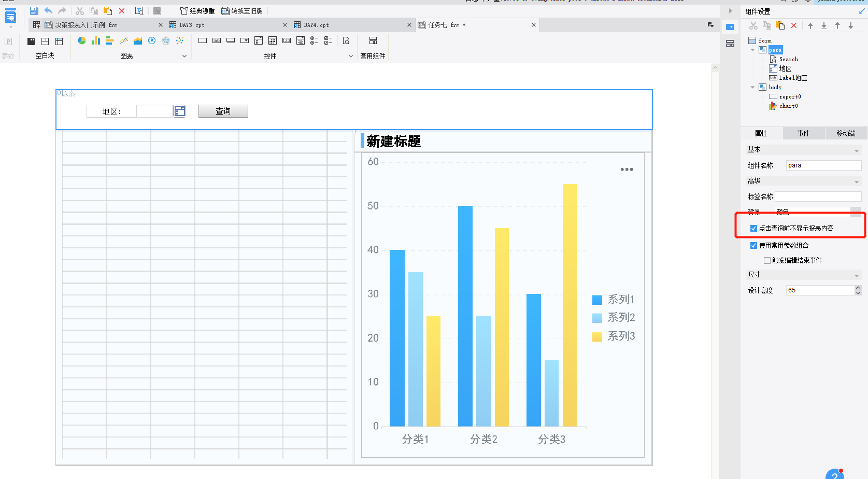
Task: Collapse the '基本' property section
Action: 856,150
